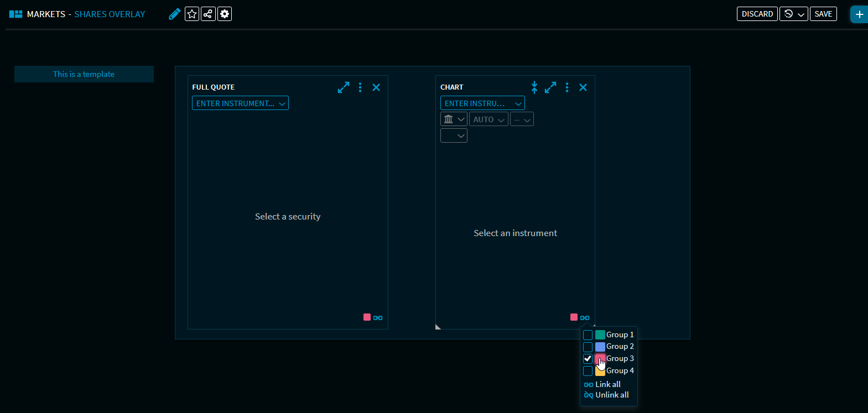Check the Group 2 checkbox
The image size is (868, 413).
pos(588,347)
